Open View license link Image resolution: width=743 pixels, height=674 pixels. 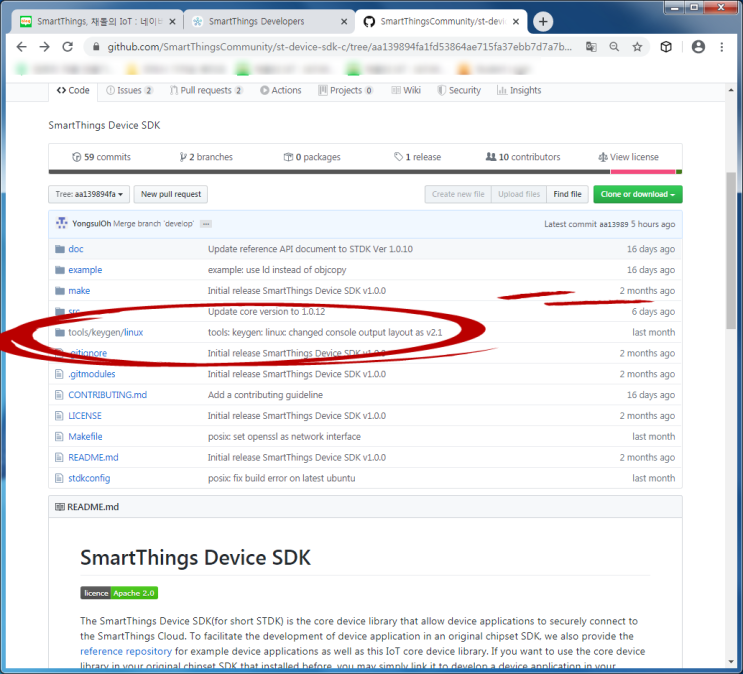tap(628, 157)
